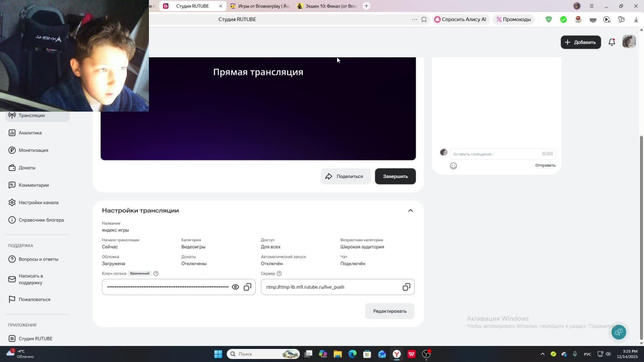Screen dimensions: 644x362
Task: Open Yandex Browser taskbar icon
Action: pyautogui.click(x=396, y=354)
